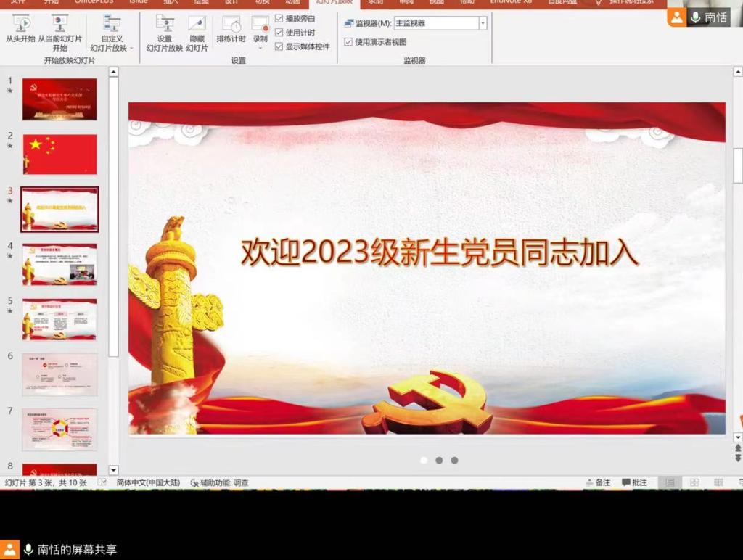Click the last gray dot below slide
This screenshot has height=560, width=743.
[454, 461]
